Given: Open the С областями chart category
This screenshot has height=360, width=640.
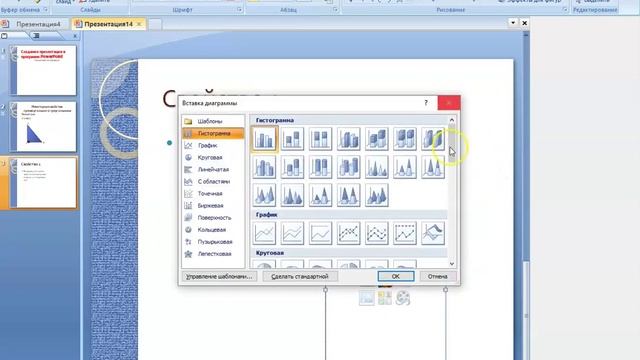Looking at the screenshot, I should coord(213,182).
